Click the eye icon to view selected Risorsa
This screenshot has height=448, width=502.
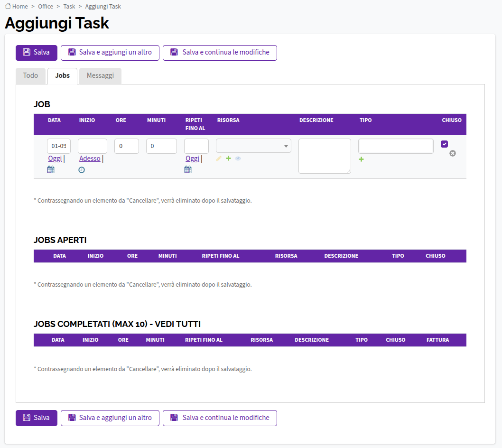click(x=238, y=159)
